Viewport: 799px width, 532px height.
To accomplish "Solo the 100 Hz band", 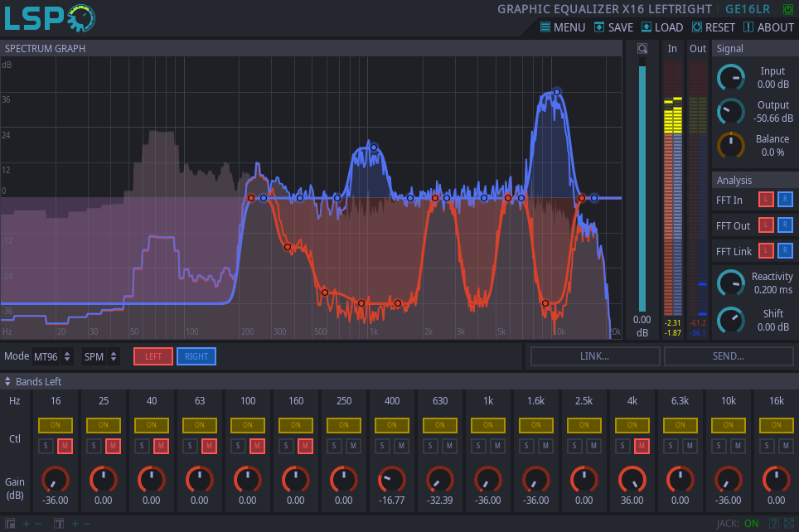I will [x=238, y=446].
